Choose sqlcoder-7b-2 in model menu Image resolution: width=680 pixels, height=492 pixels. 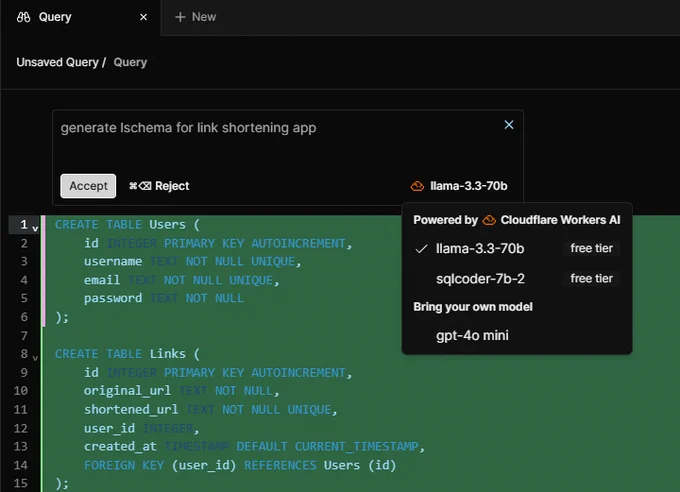click(x=517, y=279)
